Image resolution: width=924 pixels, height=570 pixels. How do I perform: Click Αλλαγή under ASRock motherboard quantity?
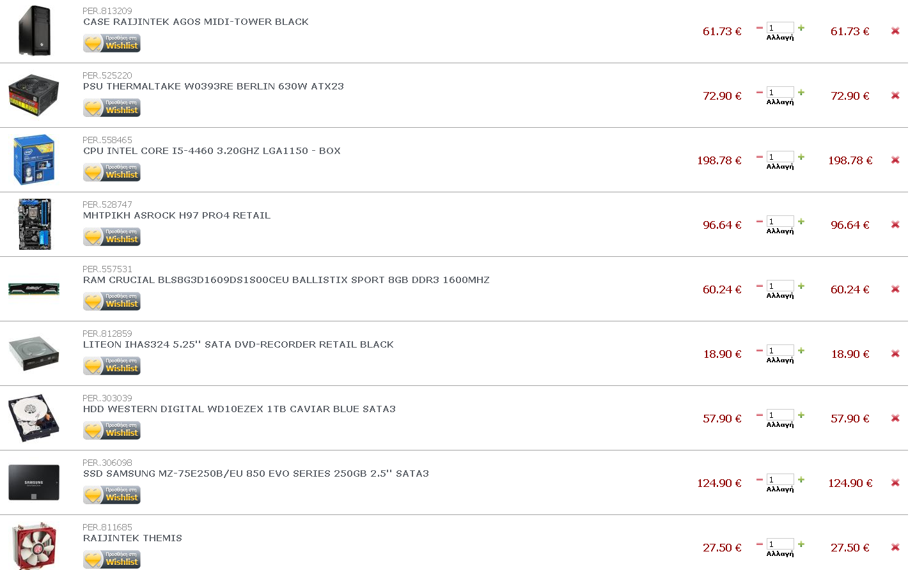pyautogui.click(x=780, y=231)
